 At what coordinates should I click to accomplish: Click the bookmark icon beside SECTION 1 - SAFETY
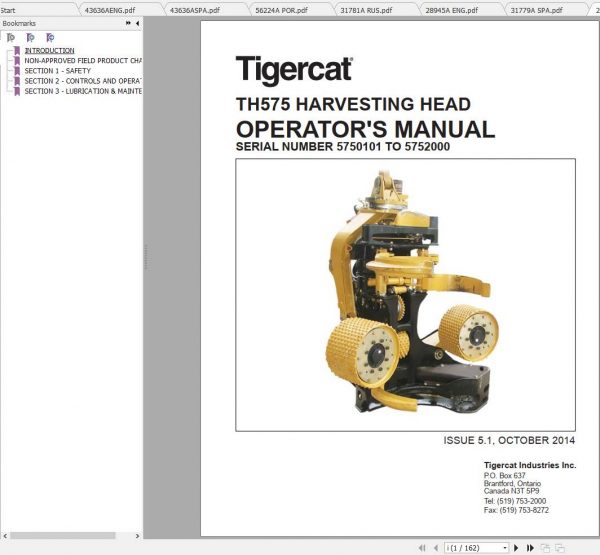(17, 71)
